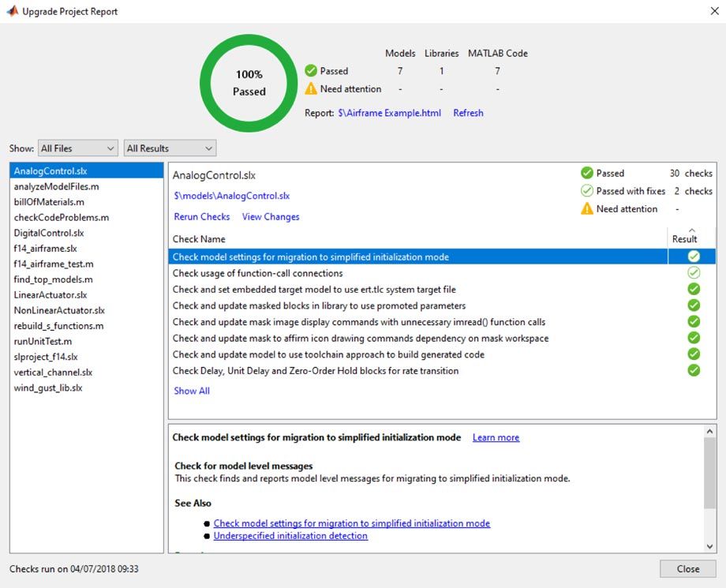Select f14_airframe.slx in the file list
This screenshot has height=588, width=726.
[x=45, y=249]
